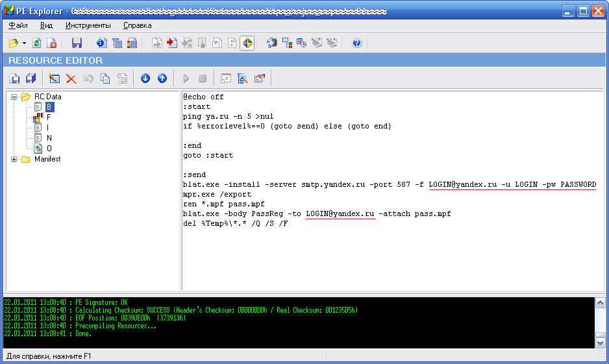
Task: Click the underlined LOGIN@yandex.ru after -to
Action: coord(340,214)
